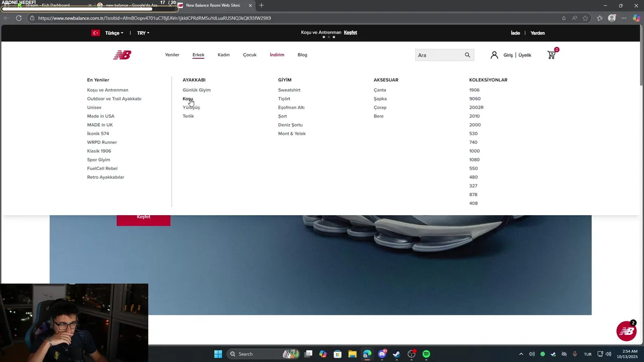Select Eşofman Altı under GİYİM

[x=291, y=108]
